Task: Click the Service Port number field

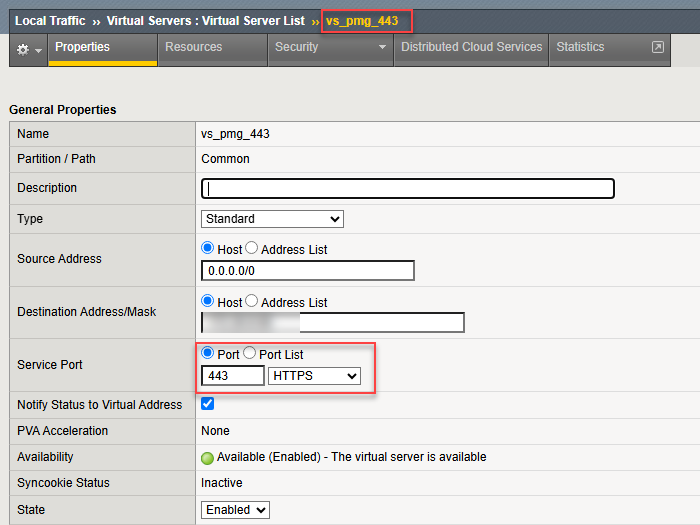Action: point(233,376)
